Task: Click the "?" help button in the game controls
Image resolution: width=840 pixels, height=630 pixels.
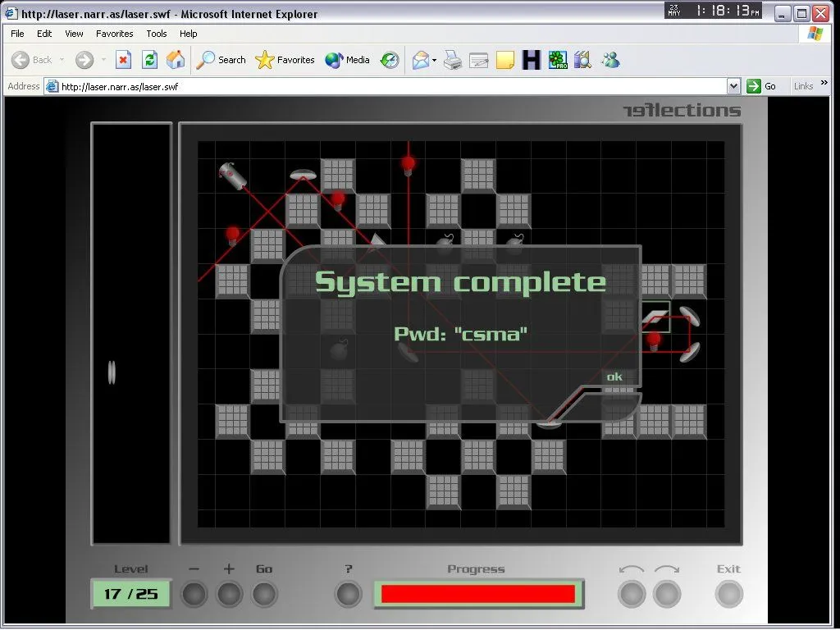Action: (348, 592)
